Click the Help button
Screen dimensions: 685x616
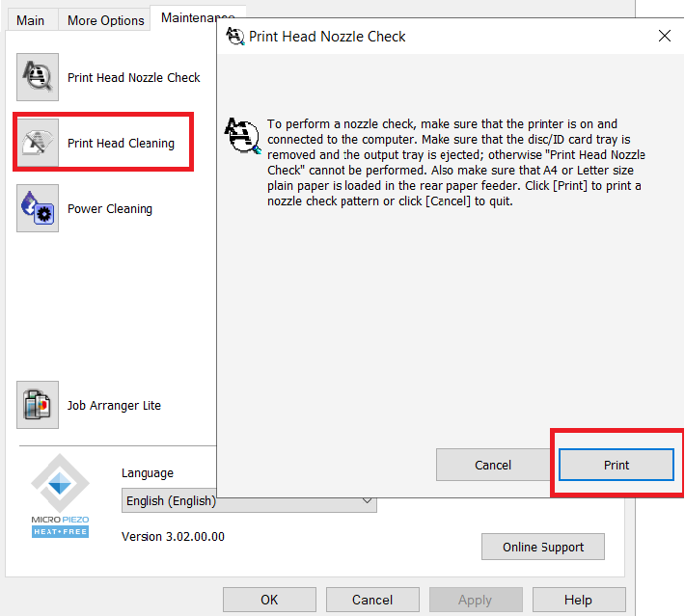[578, 600]
